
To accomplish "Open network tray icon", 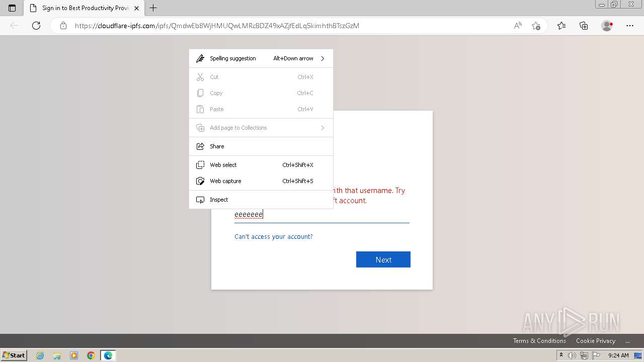I will click(584, 355).
